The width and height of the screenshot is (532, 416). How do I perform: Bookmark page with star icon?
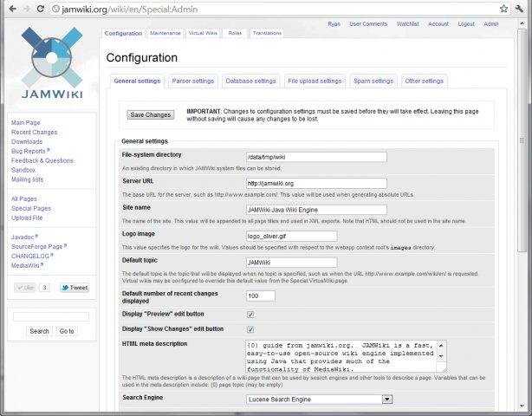(x=503, y=9)
